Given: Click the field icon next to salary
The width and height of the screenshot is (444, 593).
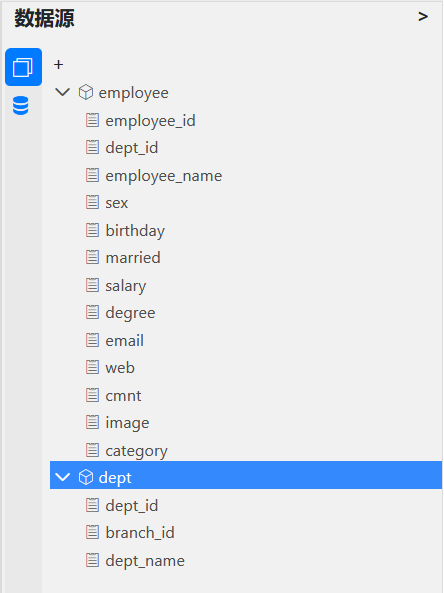Looking at the screenshot, I should point(92,285).
